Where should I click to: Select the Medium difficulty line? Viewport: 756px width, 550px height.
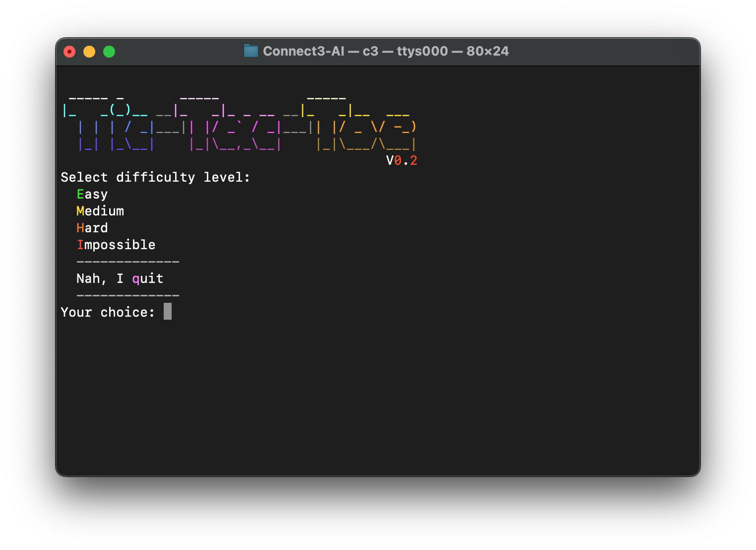tap(100, 211)
